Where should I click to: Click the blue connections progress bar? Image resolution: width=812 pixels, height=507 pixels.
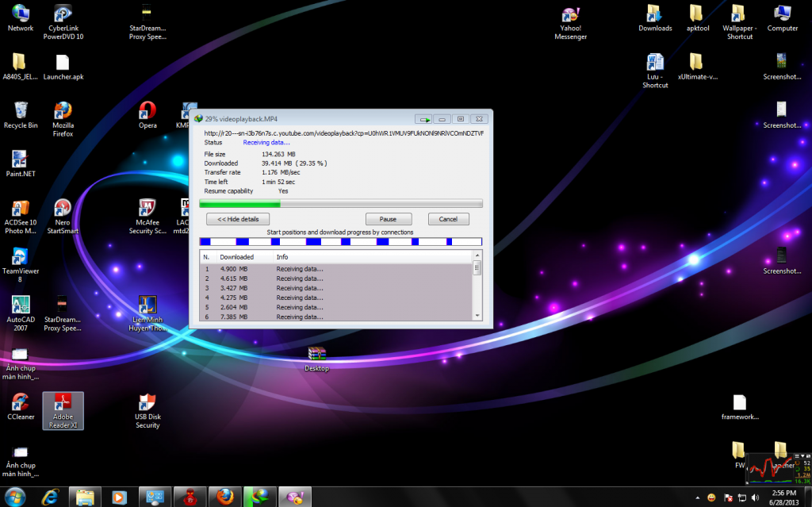click(x=341, y=241)
